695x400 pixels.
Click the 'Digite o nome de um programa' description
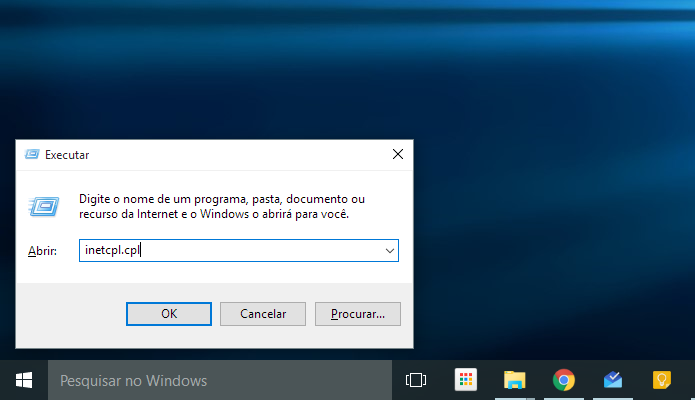pyautogui.click(x=222, y=206)
